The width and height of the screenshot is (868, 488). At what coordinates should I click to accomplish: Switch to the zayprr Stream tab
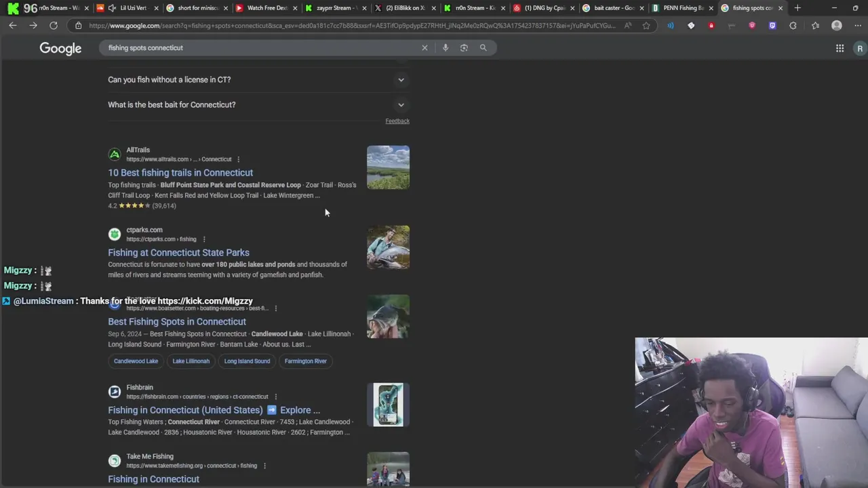click(x=334, y=8)
